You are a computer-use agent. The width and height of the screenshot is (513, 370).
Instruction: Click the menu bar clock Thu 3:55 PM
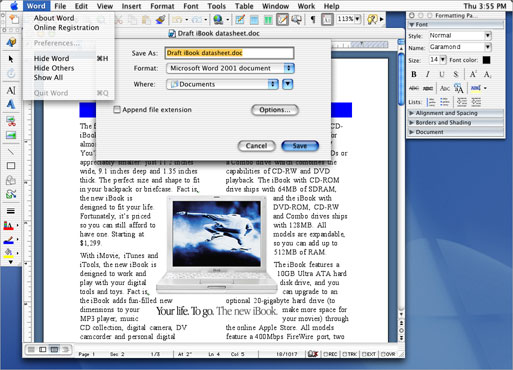pos(485,6)
